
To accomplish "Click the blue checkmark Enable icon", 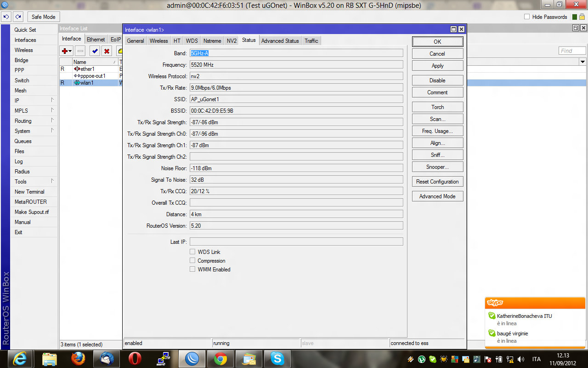I will point(95,51).
